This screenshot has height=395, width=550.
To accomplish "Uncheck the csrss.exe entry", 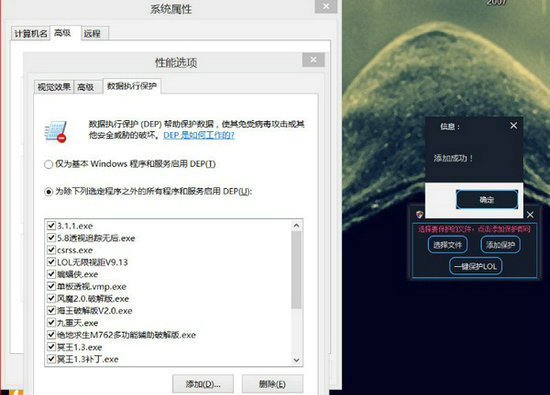I will click(51, 250).
